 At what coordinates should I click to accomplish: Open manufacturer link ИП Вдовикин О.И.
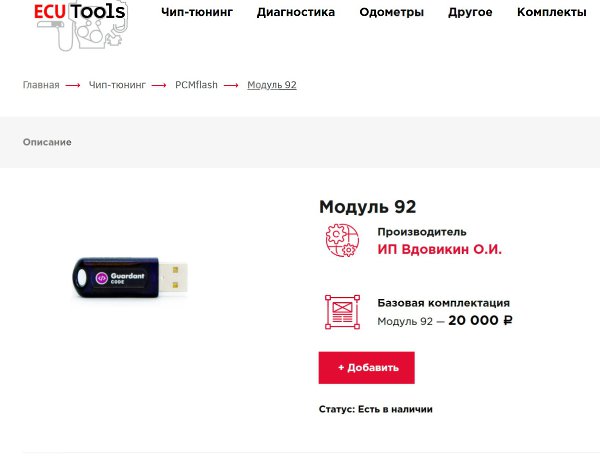pos(439,250)
